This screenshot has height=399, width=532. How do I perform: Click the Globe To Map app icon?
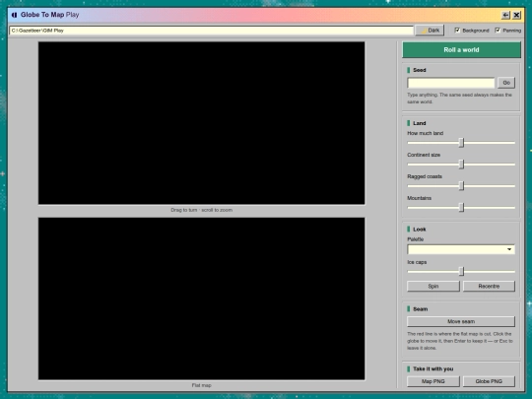pos(14,15)
